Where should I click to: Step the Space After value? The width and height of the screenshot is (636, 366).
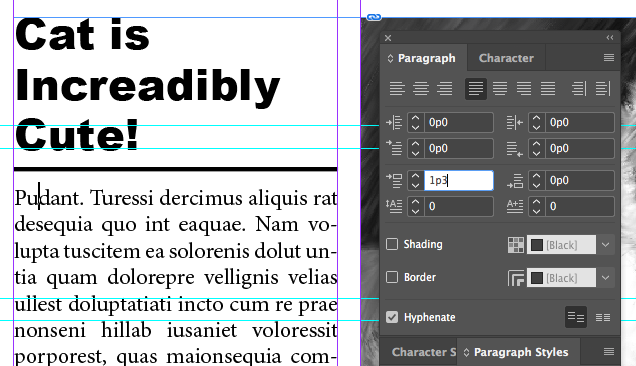tap(536, 181)
